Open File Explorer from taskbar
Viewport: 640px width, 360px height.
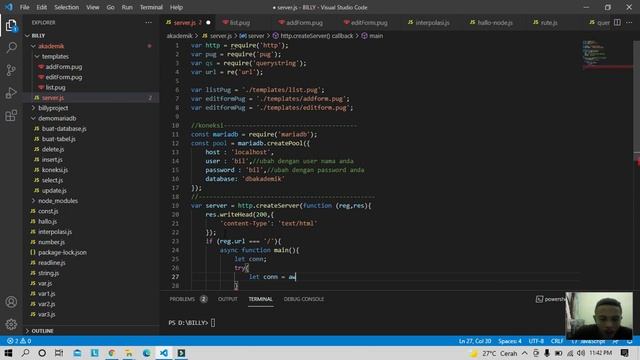click(x=129, y=353)
